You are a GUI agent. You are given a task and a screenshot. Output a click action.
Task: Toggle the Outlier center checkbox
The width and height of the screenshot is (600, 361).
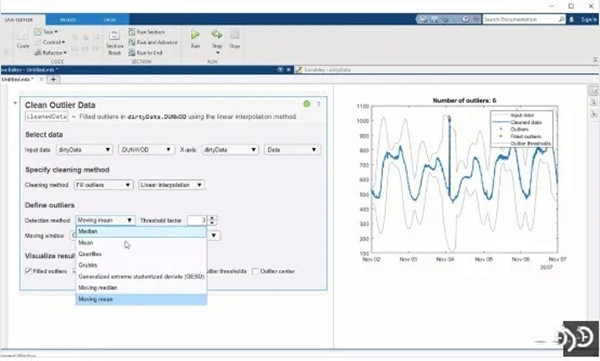[x=255, y=271]
